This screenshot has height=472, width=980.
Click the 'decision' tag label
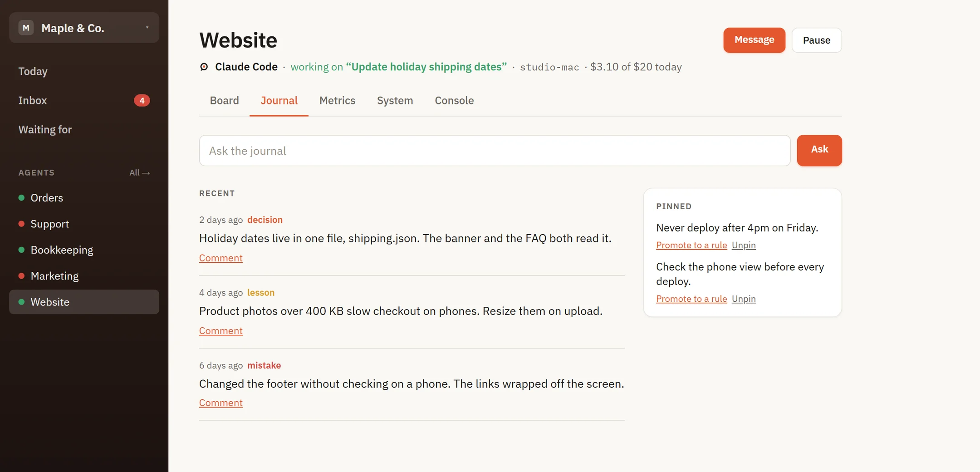click(x=265, y=220)
